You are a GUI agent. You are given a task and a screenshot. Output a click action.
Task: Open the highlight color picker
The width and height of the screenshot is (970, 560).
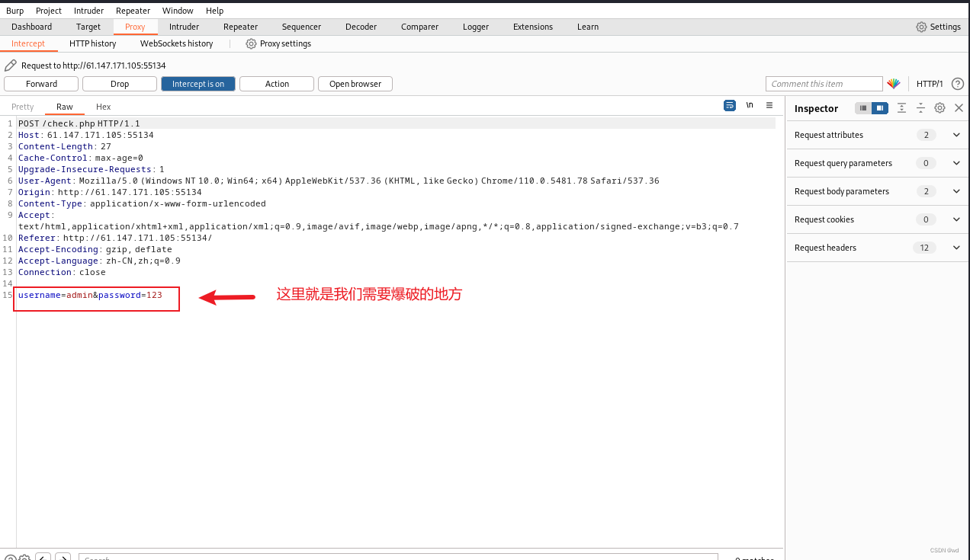coord(895,84)
